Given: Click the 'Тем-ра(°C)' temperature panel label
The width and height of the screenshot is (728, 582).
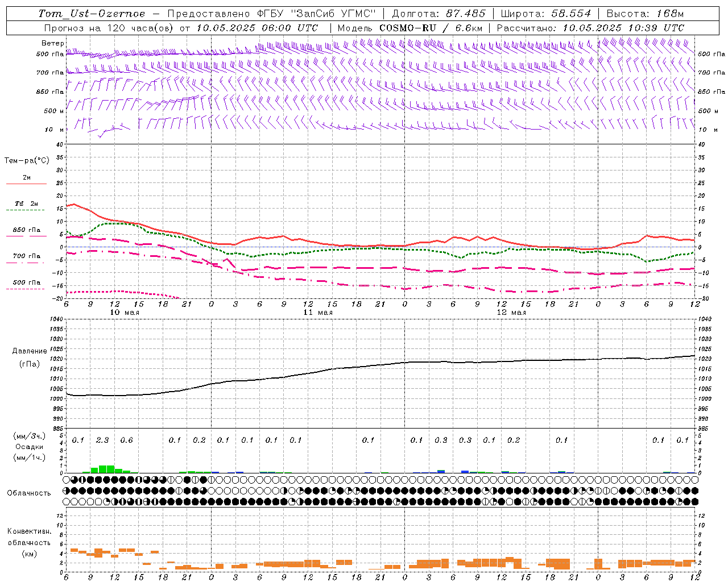Looking at the screenshot, I should coord(27,161).
